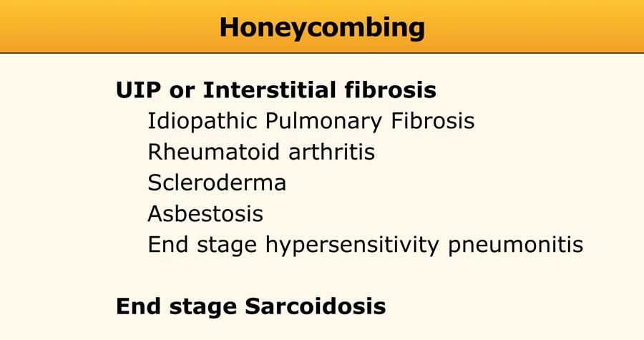The height and width of the screenshot is (340, 644).
Task: Select the Asbestosis list item
Action: (205, 213)
